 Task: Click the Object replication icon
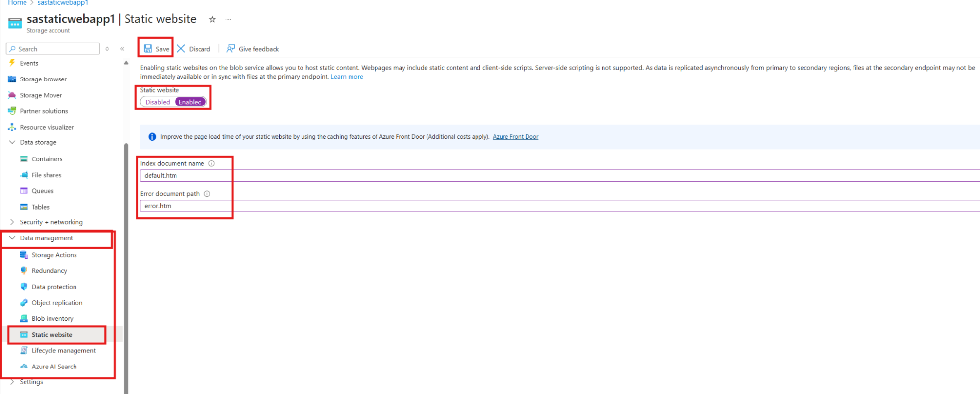click(x=24, y=303)
